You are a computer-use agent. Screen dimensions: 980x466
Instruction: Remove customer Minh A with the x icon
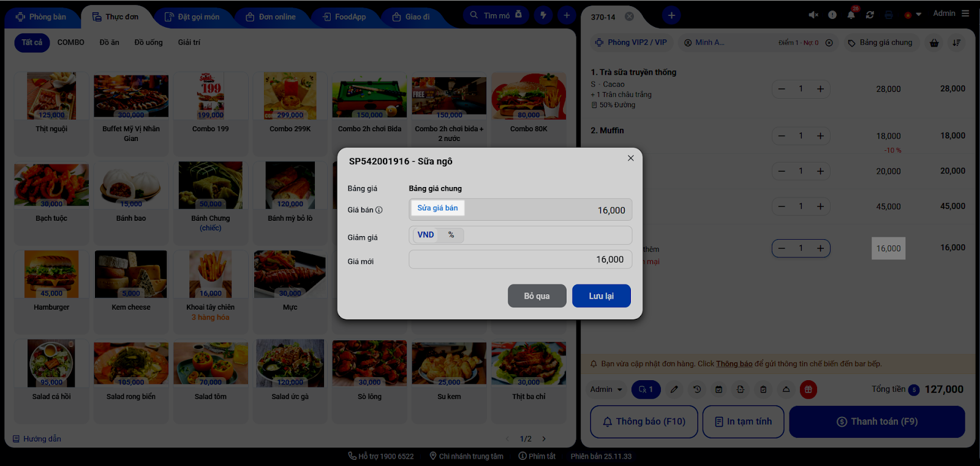pos(829,43)
